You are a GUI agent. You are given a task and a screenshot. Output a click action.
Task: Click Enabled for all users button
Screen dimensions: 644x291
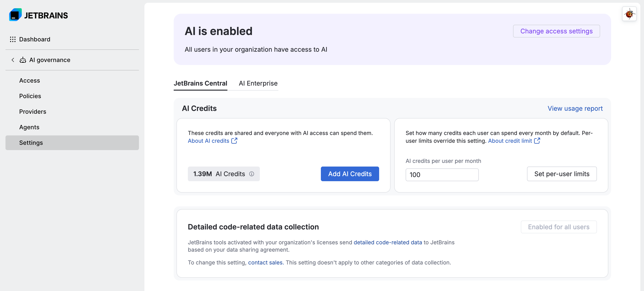(x=559, y=227)
